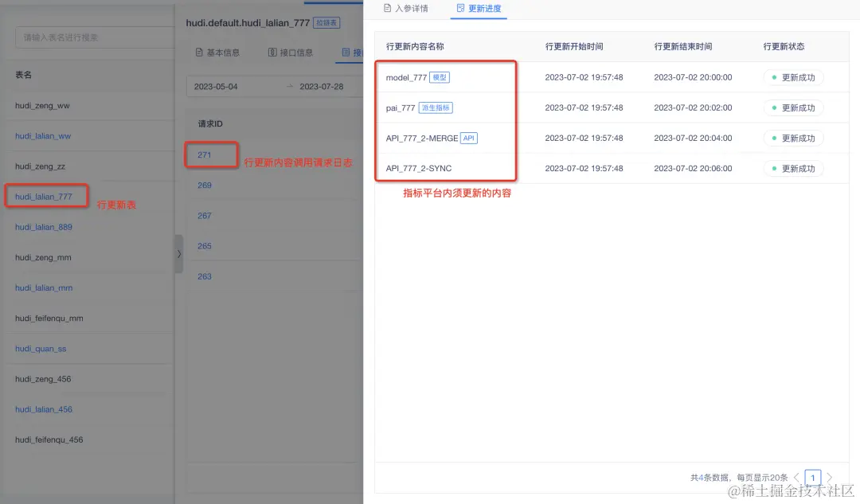Open request ID 271
Image resolution: width=860 pixels, height=504 pixels.
tap(204, 154)
